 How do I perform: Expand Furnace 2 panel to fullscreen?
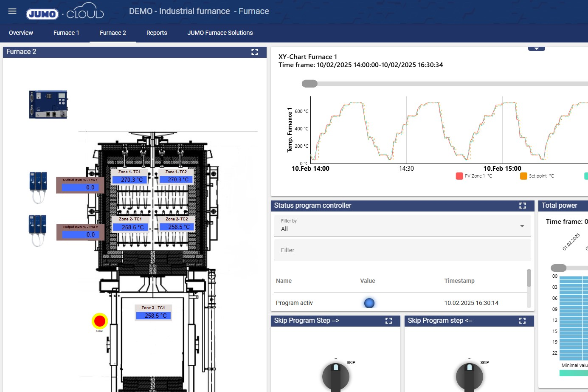click(x=255, y=52)
